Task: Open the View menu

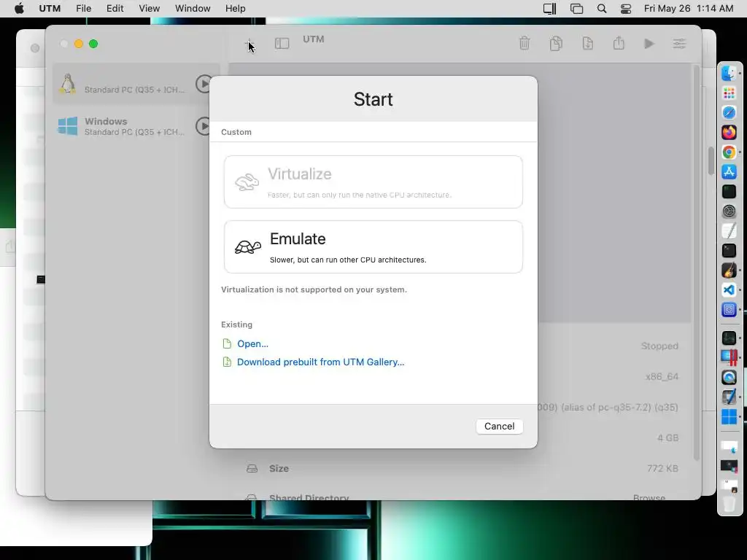Action: click(x=149, y=9)
